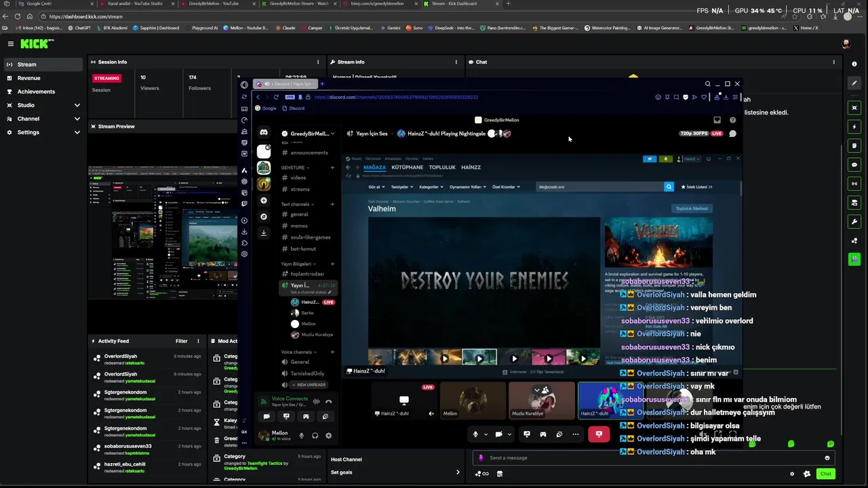Disconnect from voice using hang-up icon

[329, 401]
